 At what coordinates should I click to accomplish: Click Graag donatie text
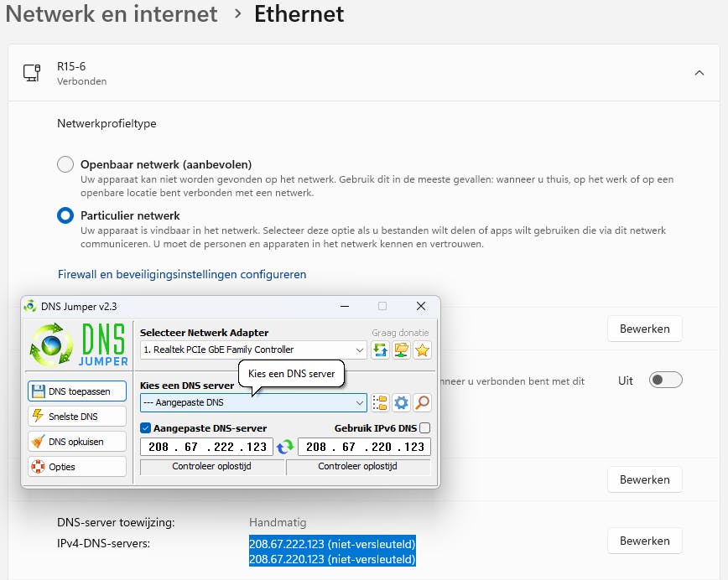pos(400,333)
